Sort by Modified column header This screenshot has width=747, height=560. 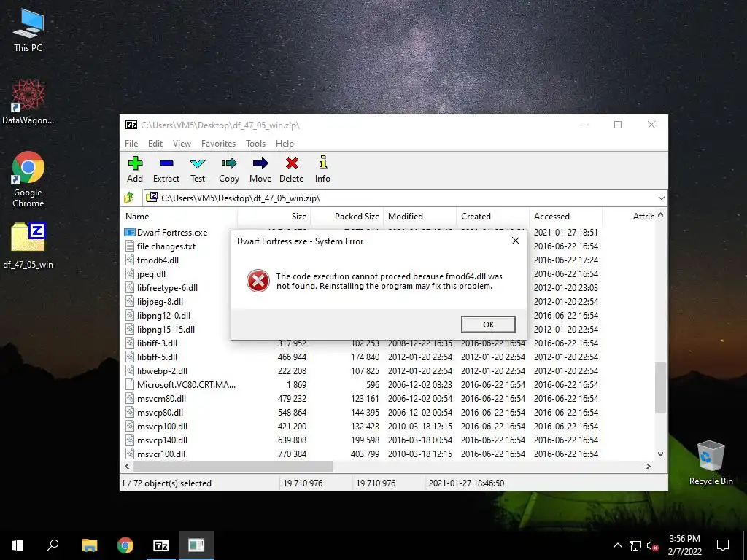(x=420, y=216)
